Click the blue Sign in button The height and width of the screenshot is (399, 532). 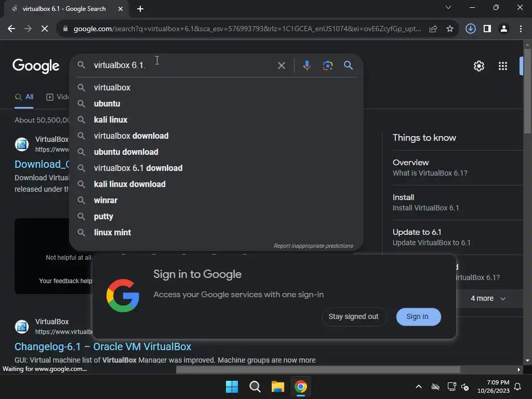coord(418,316)
